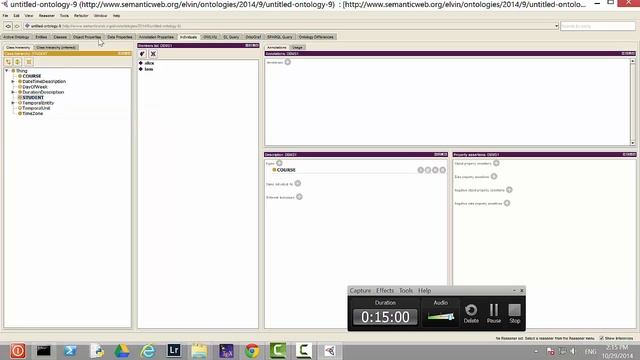
Task: Select the STUDENT class in the hierarchy
Action: pyautogui.click(x=33, y=98)
